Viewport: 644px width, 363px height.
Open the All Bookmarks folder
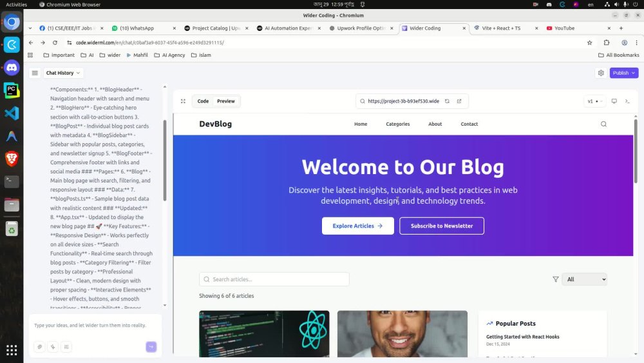(618, 55)
